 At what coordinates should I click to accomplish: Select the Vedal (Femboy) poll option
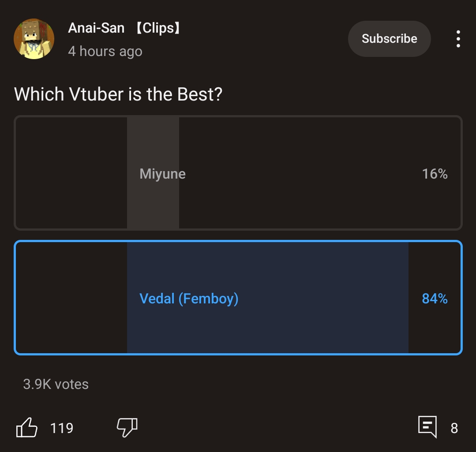(238, 298)
